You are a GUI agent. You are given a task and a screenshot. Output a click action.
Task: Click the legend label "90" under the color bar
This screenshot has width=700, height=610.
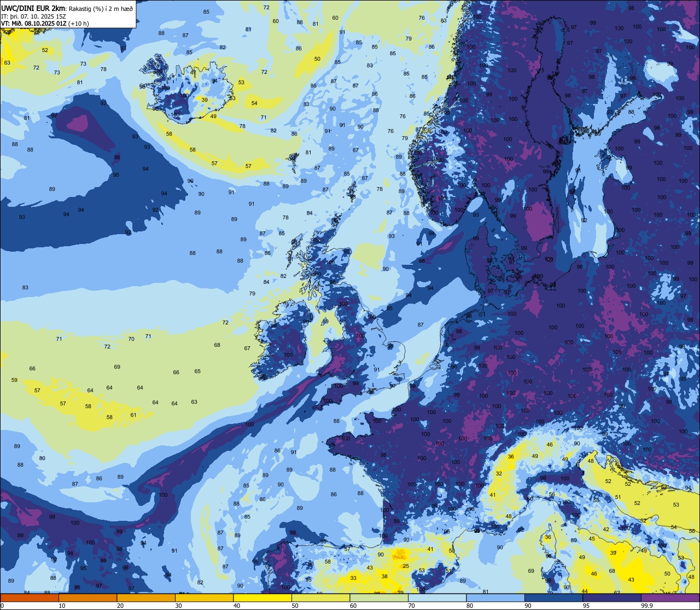[528, 606]
